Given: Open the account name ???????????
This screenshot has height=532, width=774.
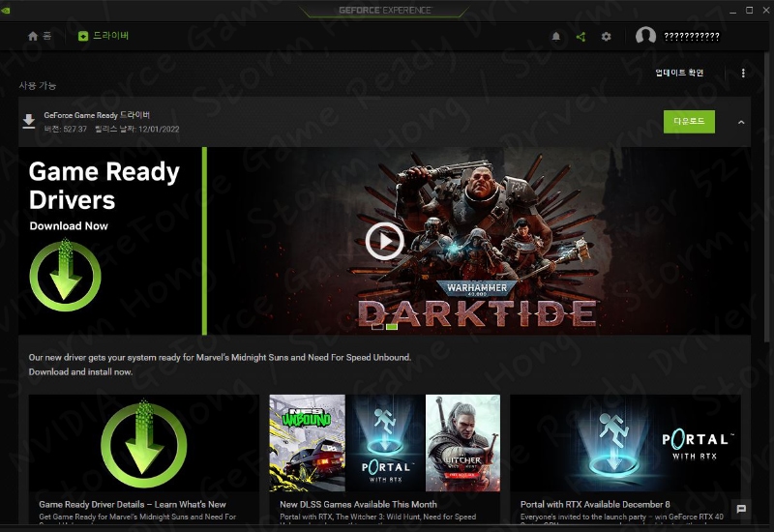Looking at the screenshot, I should [692, 37].
